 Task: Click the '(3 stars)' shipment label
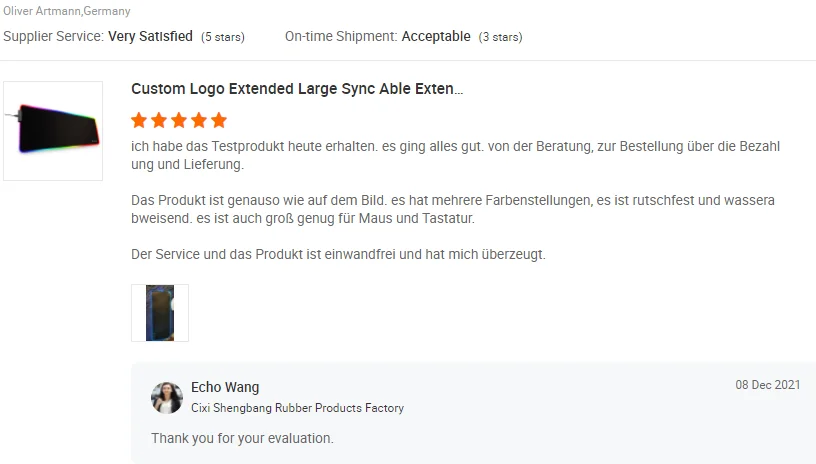click(x=500, y=37)
